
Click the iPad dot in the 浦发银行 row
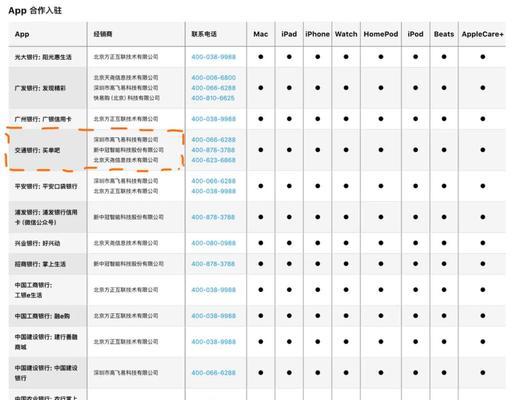click(289, 217)
